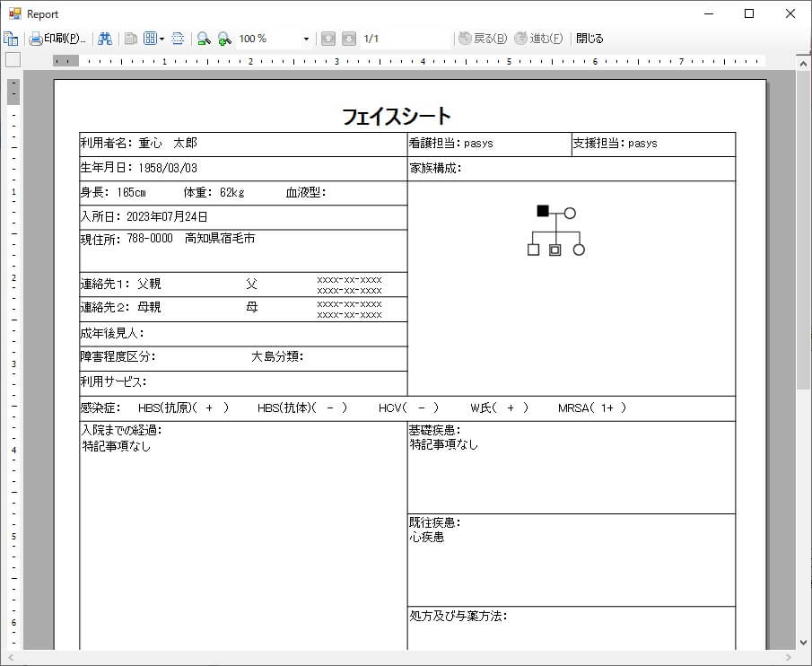812x666 pixels.
Task: Open page setup via the printer-settings icon
Action: tap(178, 39)
